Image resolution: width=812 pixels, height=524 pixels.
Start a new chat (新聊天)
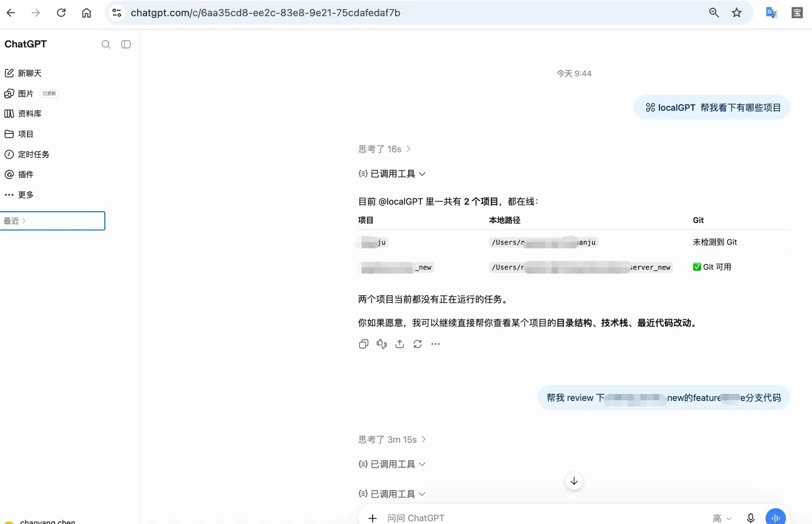tap(23, 73)
